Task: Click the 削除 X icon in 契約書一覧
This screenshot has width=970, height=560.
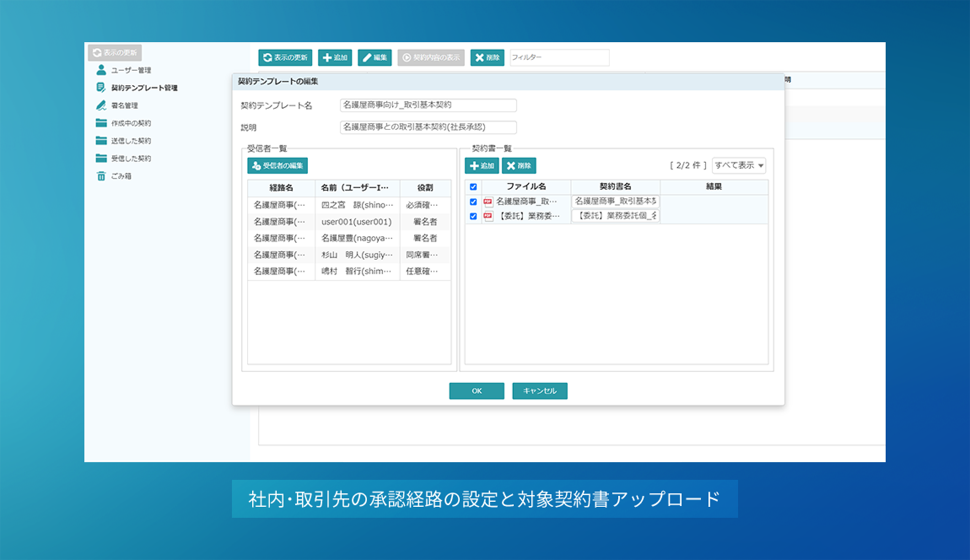Action: [511, 165]
